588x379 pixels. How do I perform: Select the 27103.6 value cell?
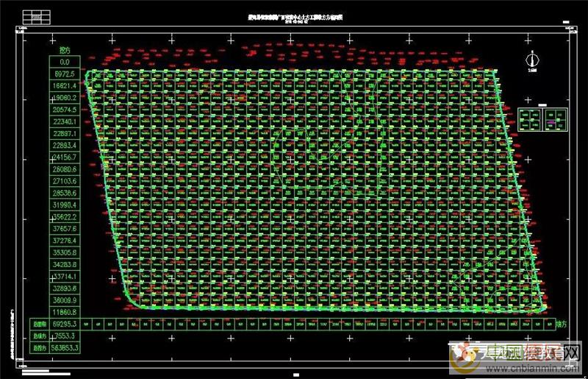pos(62,180)
